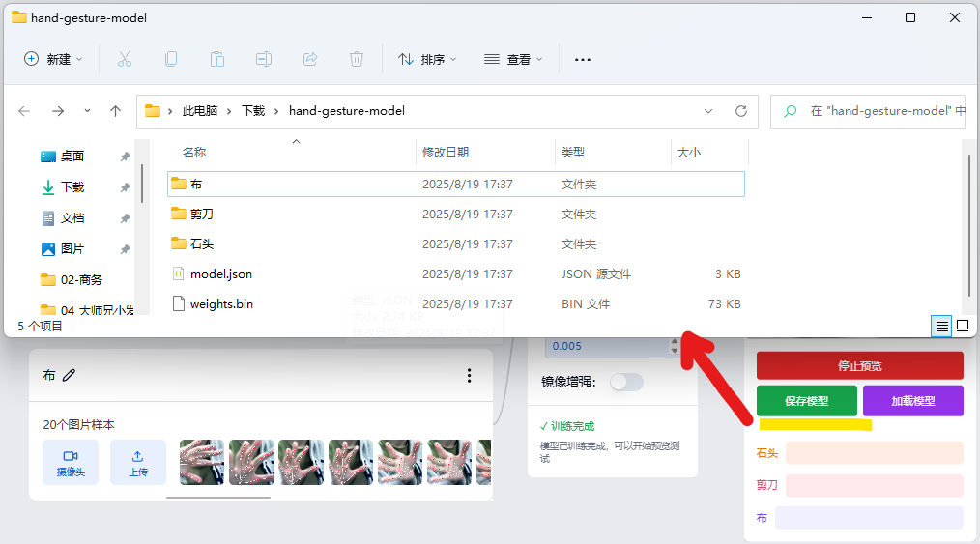This screenshot has width=980, height=544.
Task: Click the first hand sample thumbnail
Action: click(202, 462)
